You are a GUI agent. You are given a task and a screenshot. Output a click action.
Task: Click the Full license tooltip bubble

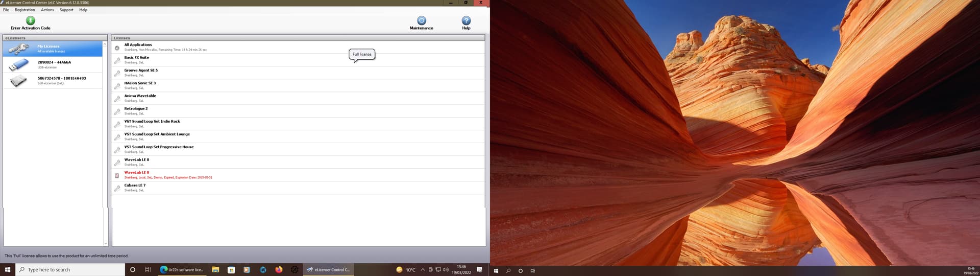tap(362, 55)
